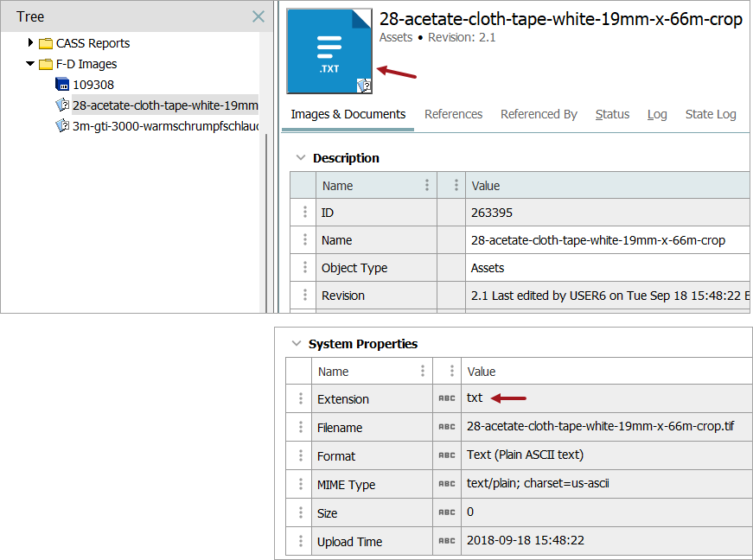Click the Upload Time row handle icon
Image resolution: width=753 pixels, height=560 pixels.
point(300,542)
